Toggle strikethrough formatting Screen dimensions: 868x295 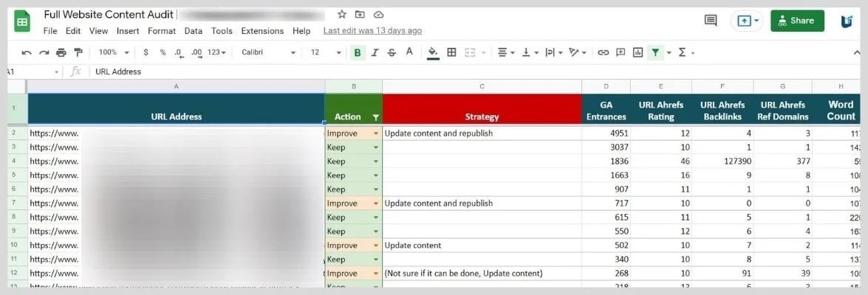[392, 52]
